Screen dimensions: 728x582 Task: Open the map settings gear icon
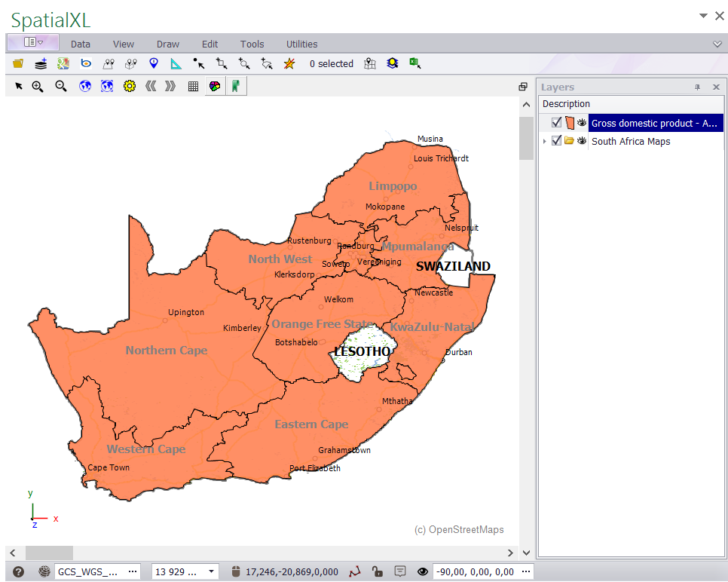129,86
